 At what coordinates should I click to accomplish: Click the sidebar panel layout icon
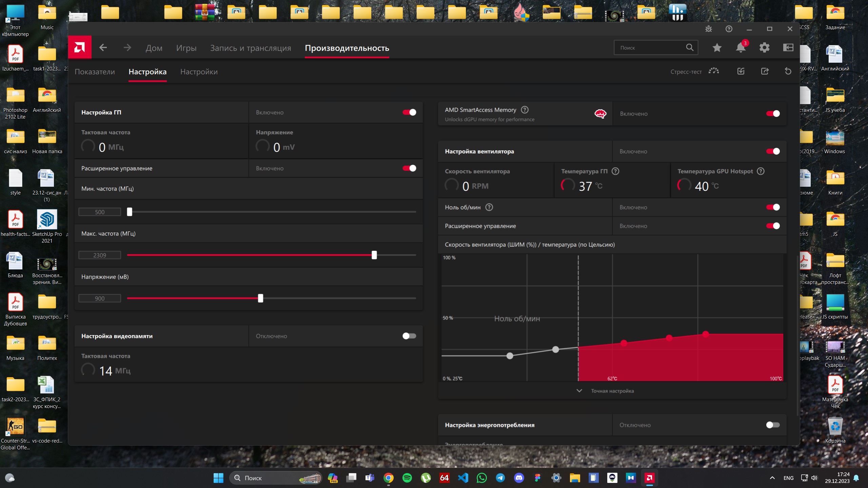788,48
